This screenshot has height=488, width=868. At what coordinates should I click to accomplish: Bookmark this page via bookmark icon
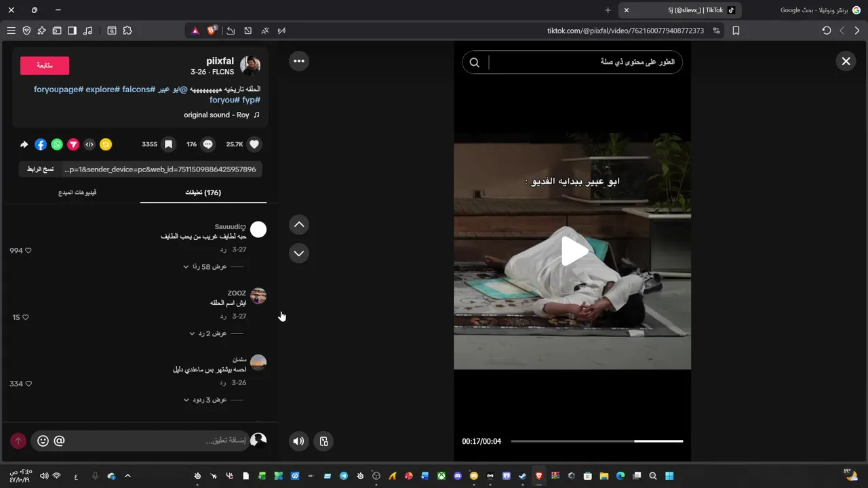tap(736, 30)
